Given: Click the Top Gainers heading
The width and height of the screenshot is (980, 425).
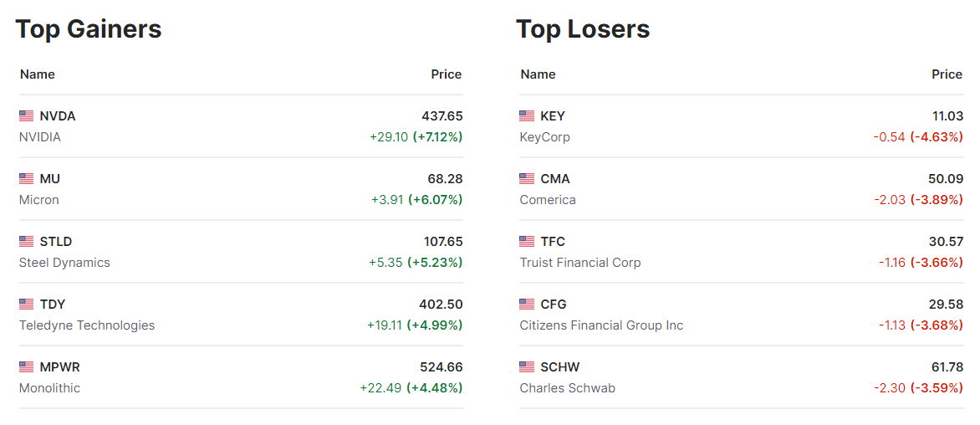Looking at the screenshot, I should click(89, 29).
